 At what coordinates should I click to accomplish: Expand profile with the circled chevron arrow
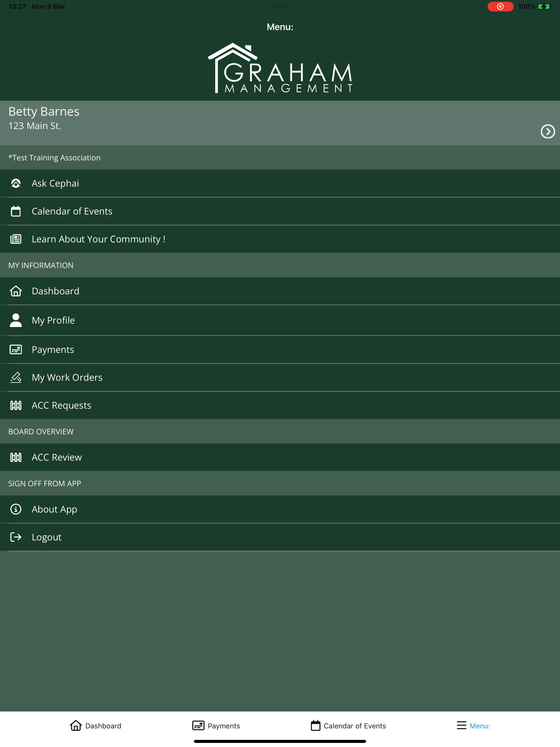[x=547, y=131]
